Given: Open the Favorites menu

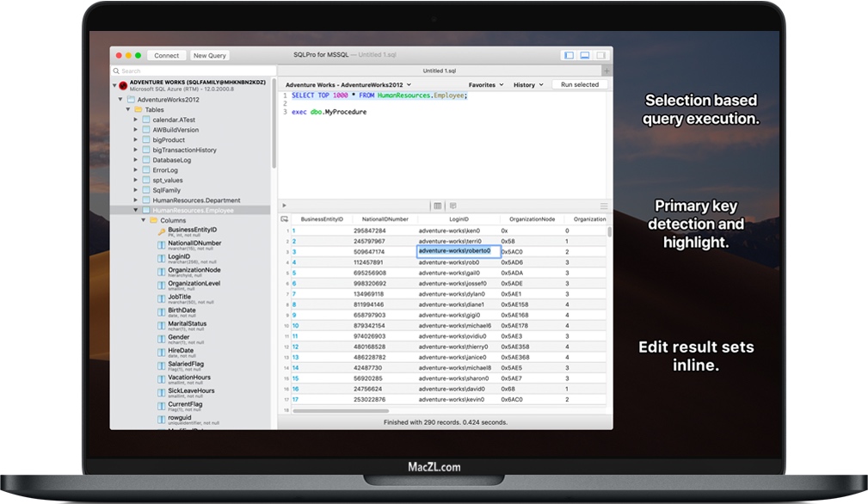Looking at the screenshot, I should click(x=483, y=85).
